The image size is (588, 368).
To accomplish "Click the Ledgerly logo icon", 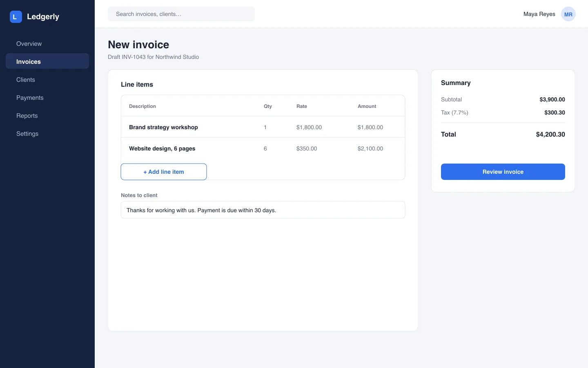I will (x=16, y=17).
